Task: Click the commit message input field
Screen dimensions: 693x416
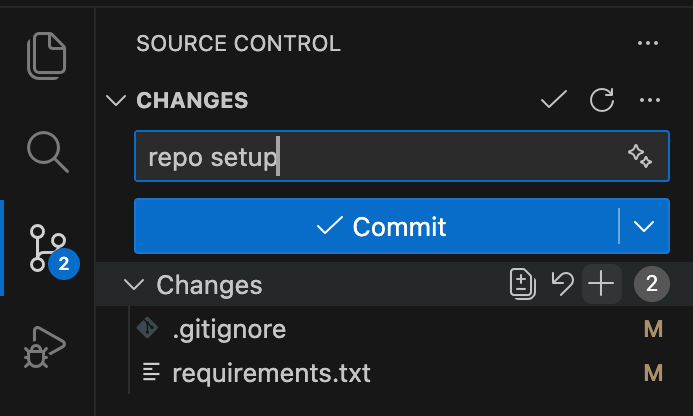Action: click(x=380, y=157)
